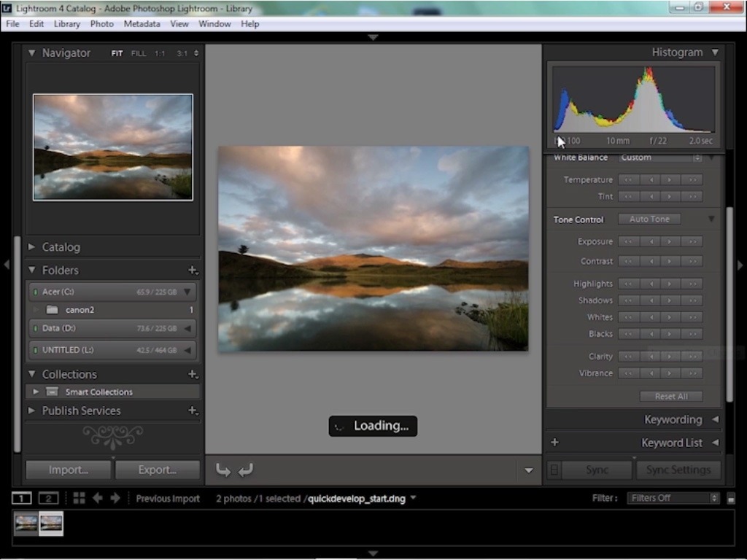Click the Sync button

click(x=597, y=470)
